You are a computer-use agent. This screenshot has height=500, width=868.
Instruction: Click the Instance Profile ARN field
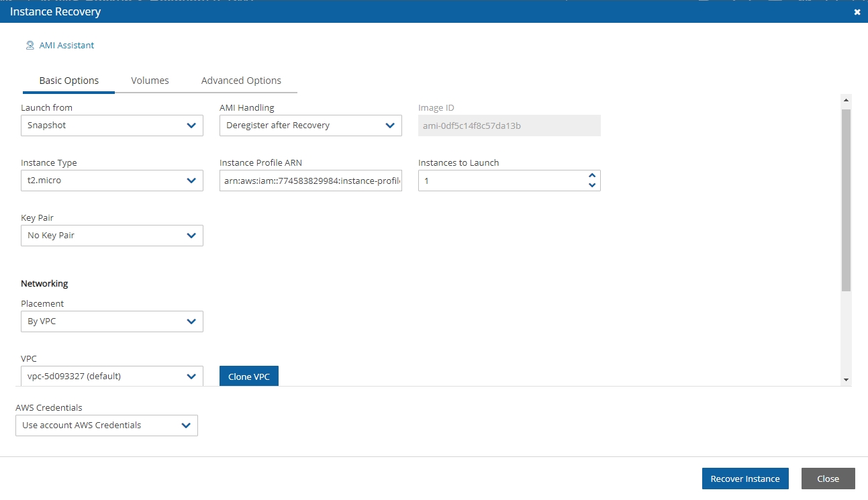pos(310,181)
